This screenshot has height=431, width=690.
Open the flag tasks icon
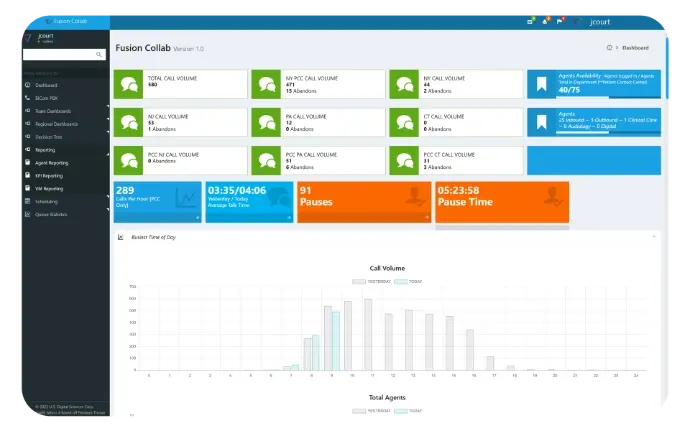point(560,21)
